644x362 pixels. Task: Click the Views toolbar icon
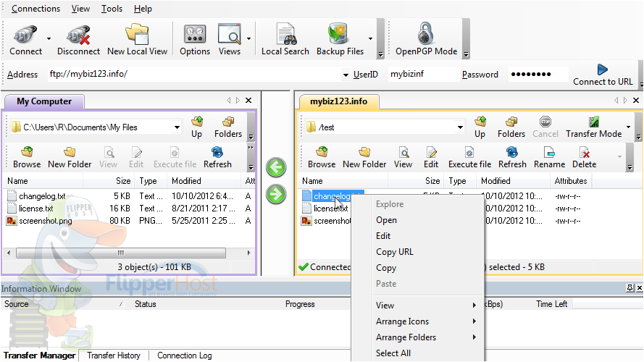[229, 35]
